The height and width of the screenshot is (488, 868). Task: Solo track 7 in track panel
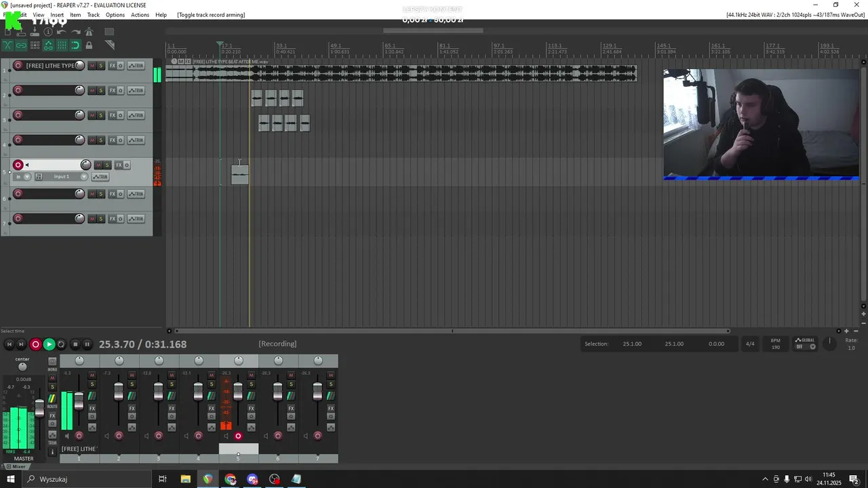101,218
